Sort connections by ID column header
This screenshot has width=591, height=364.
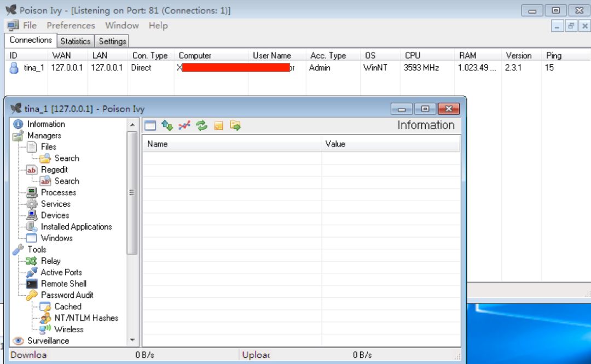tap(26, 56)
